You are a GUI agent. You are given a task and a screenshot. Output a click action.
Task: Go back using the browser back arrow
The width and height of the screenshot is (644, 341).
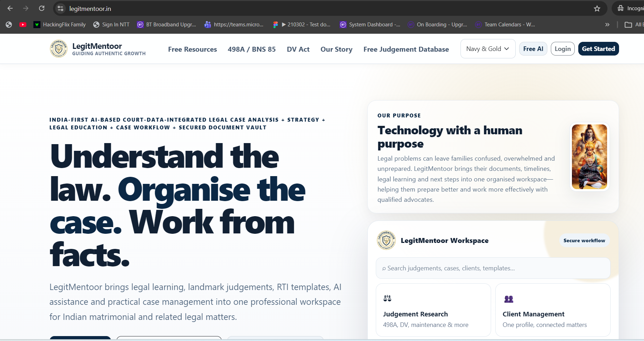[10, 8]
